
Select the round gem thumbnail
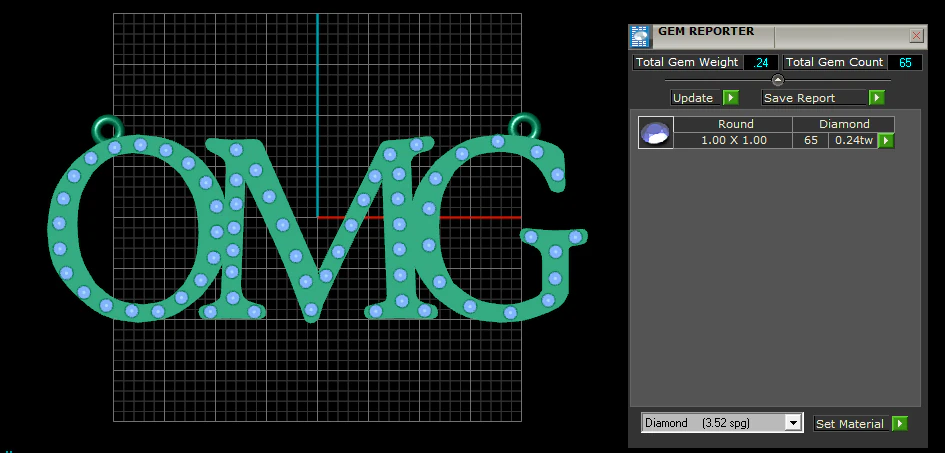click(656, 133)
